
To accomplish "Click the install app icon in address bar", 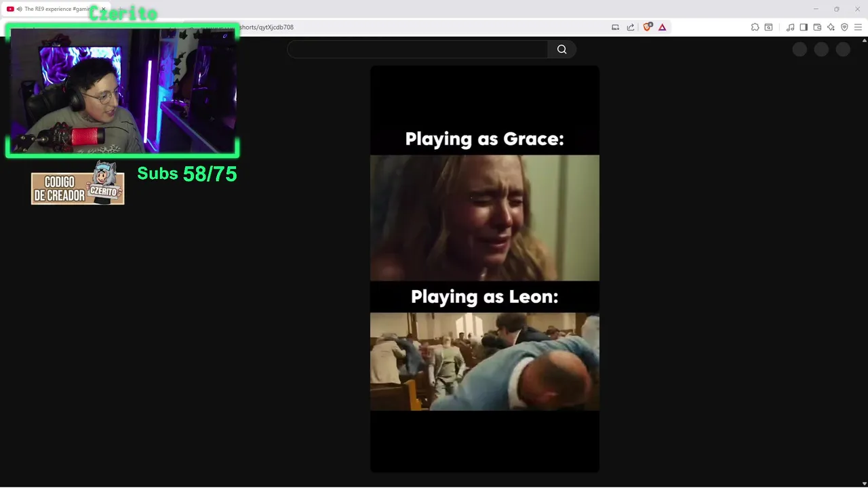I will 615,27.
